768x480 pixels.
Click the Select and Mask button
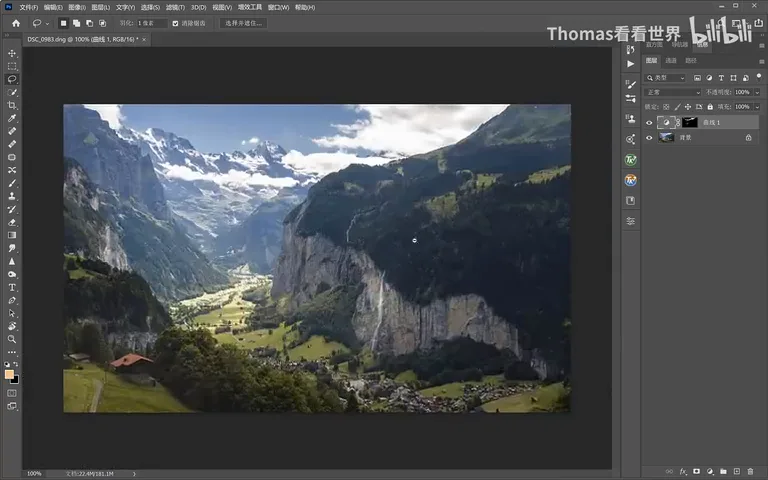point(243,23)
